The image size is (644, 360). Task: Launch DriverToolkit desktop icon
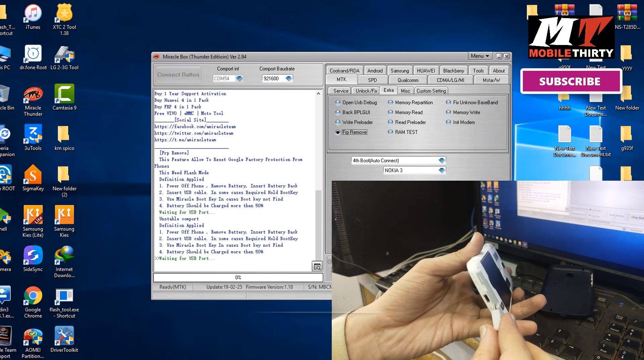64,339
